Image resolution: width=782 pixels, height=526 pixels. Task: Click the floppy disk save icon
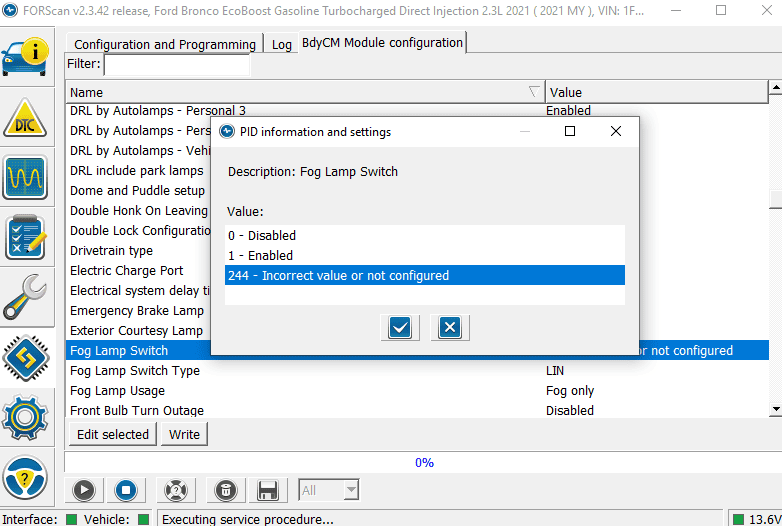coord(268,490)
